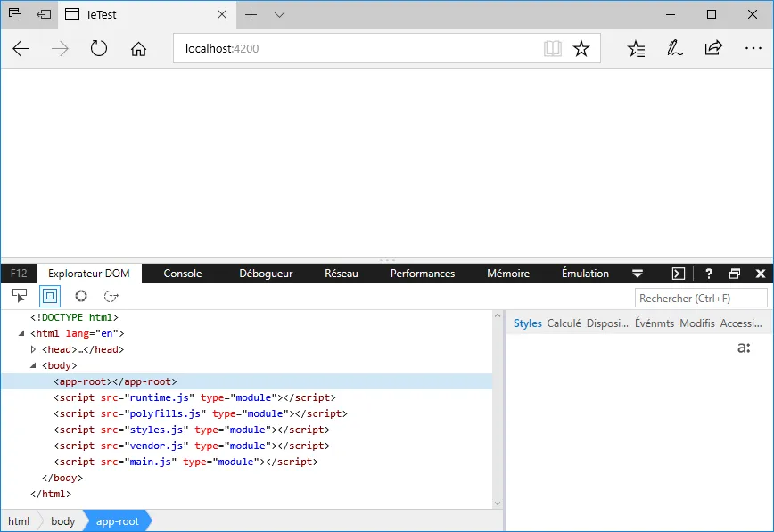Undock the developer tools window
Viewport: 774px width, 532px height.
[735, 274]
